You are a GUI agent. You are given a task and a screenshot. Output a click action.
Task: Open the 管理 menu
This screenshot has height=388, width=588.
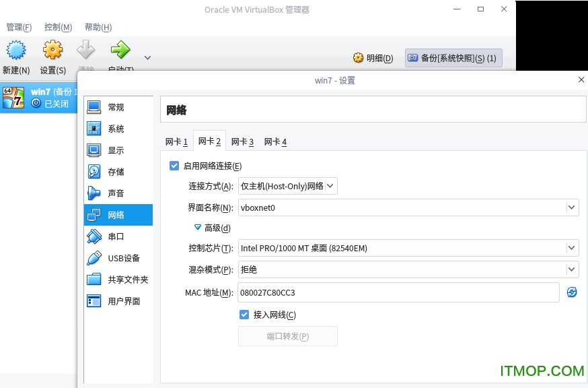coord(18,27)
